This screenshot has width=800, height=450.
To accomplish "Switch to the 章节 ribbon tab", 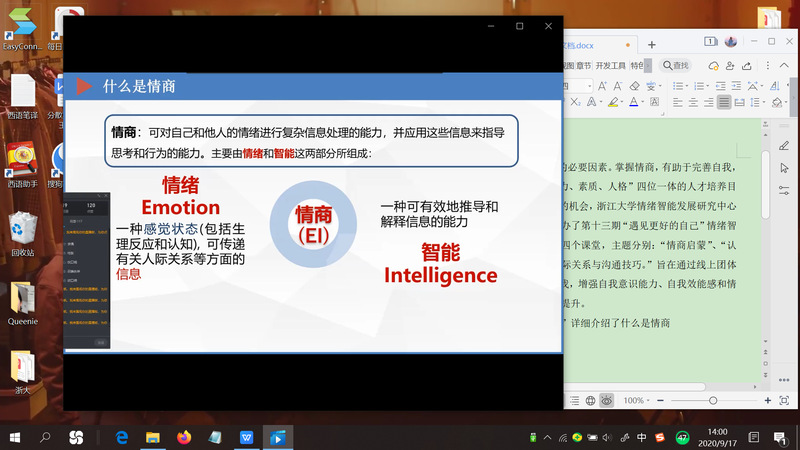I will pos(584,65).
